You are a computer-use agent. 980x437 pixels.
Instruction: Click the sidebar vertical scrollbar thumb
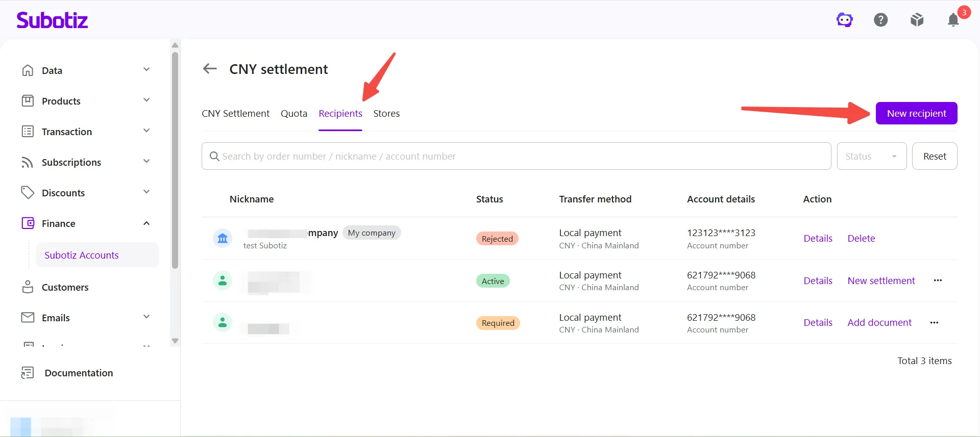pos(175,160)
